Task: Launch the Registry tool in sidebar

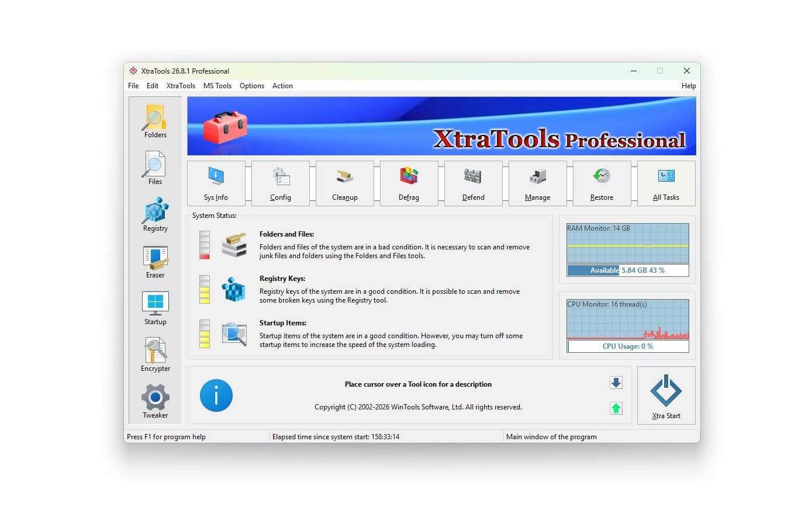Action: tap(155, 215)
